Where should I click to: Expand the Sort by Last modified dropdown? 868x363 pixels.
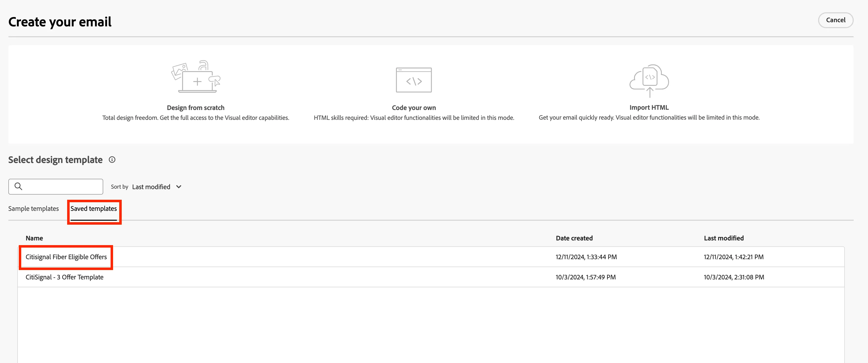click(x=157, y=186)
